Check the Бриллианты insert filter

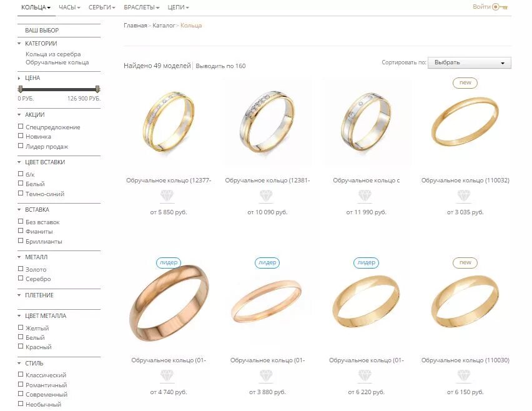(x=21, y=241)
